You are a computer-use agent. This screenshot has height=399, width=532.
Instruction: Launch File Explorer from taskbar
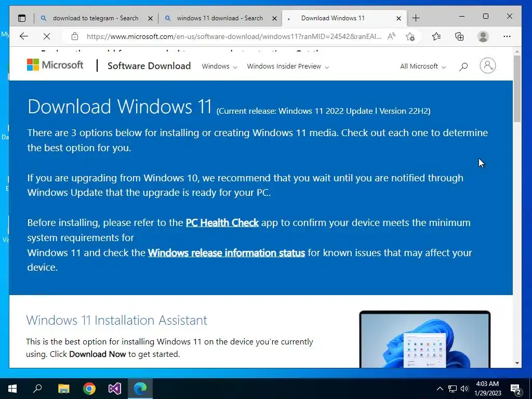[x=63, y=389]
